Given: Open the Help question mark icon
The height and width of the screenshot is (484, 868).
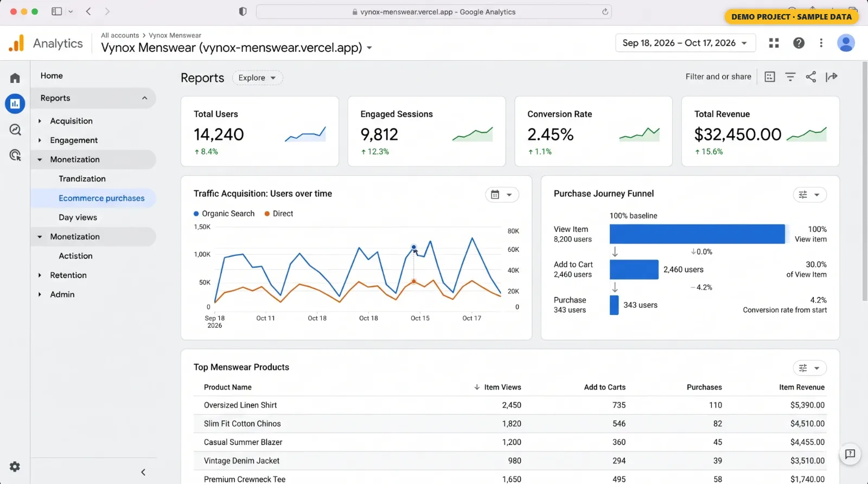Looking at the screenshot, I should click(x=799, y=43).
